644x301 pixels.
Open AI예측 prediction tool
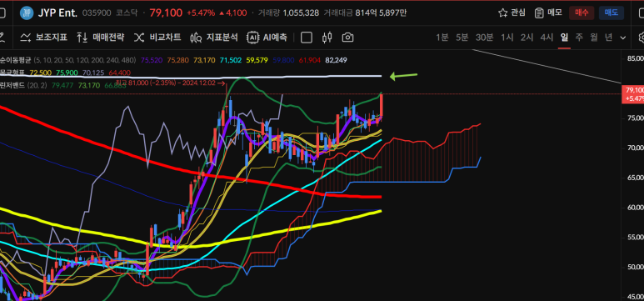[x=267, y=38]
